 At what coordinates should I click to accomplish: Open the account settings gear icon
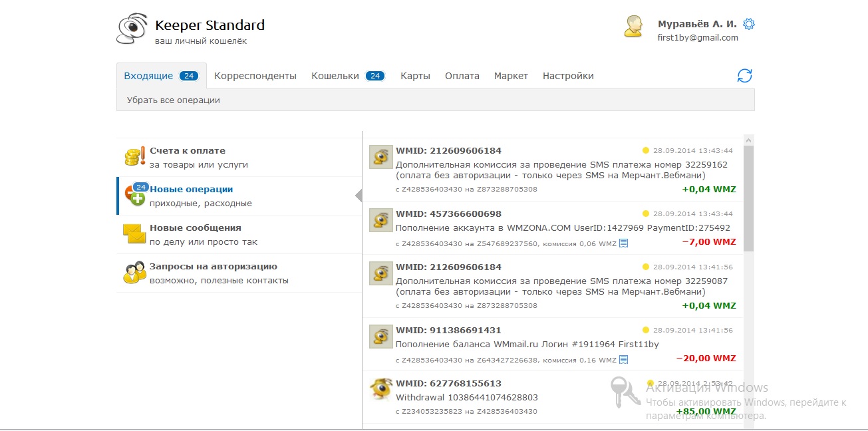749,24
